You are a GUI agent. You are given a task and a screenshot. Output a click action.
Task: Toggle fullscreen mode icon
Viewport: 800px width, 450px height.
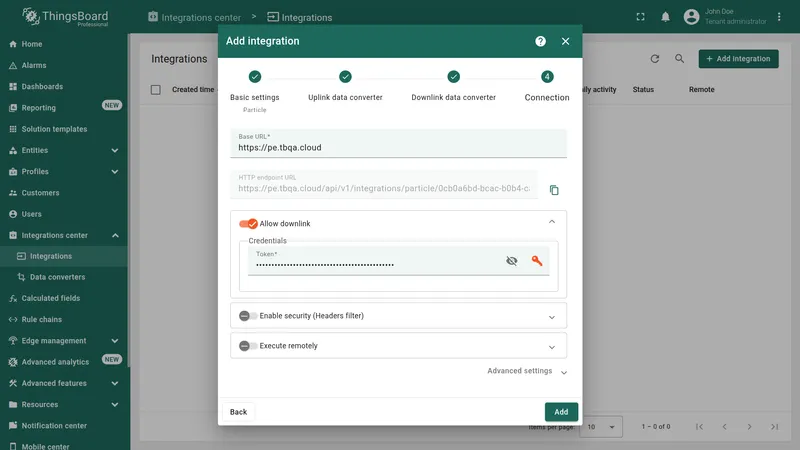640,17
